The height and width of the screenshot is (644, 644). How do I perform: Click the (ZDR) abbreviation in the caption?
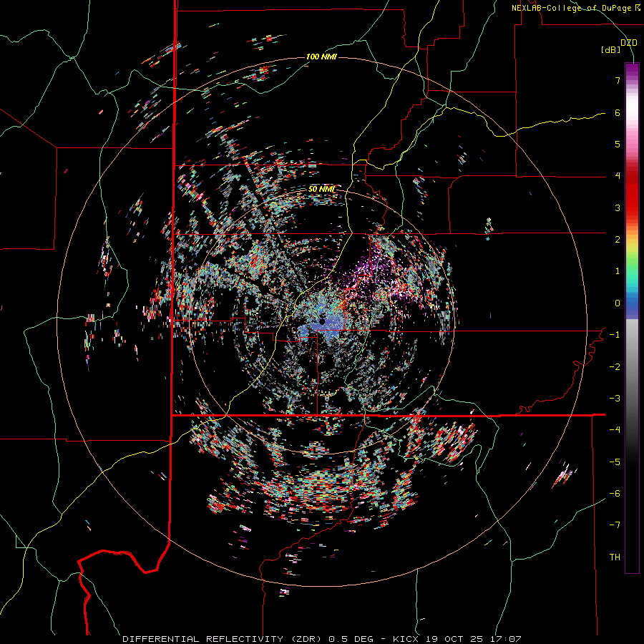306,639
